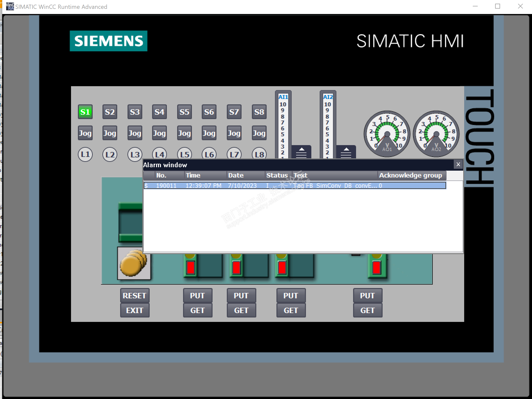This screenshot has width=532, height=399.
Task: Toggle the S4 switch
Action: coord(159,112)
